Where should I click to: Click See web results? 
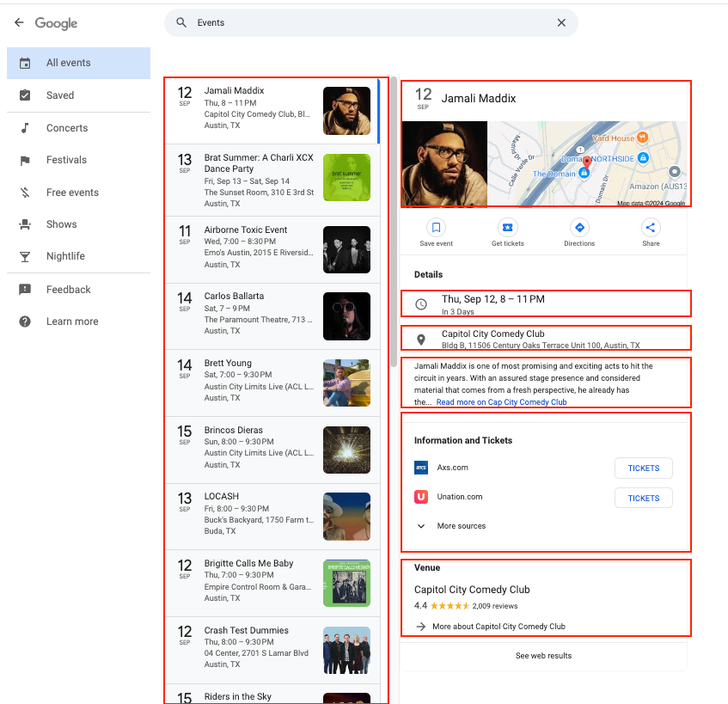point(544,656)
